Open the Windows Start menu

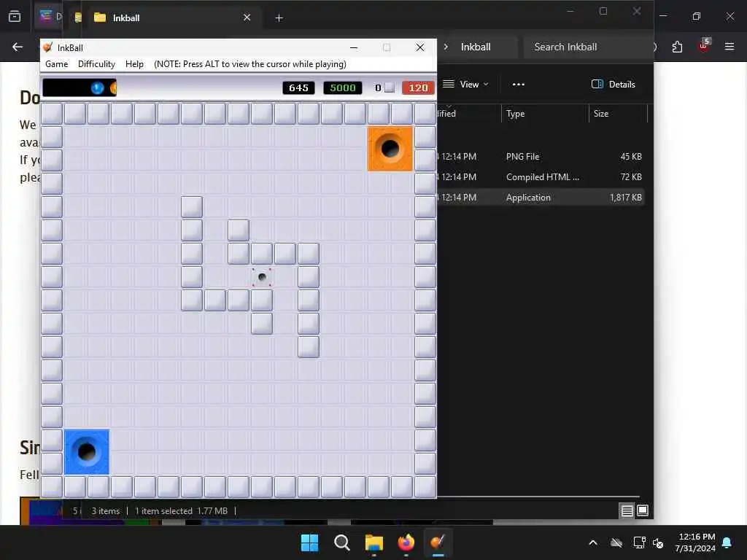click(309, 542)
